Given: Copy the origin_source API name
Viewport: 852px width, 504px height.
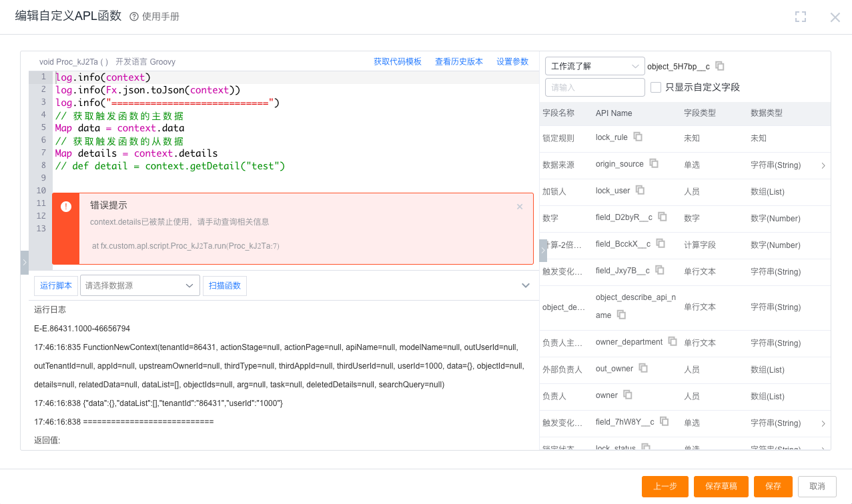Looking at the screenshot, I should [x=654, y=163].
